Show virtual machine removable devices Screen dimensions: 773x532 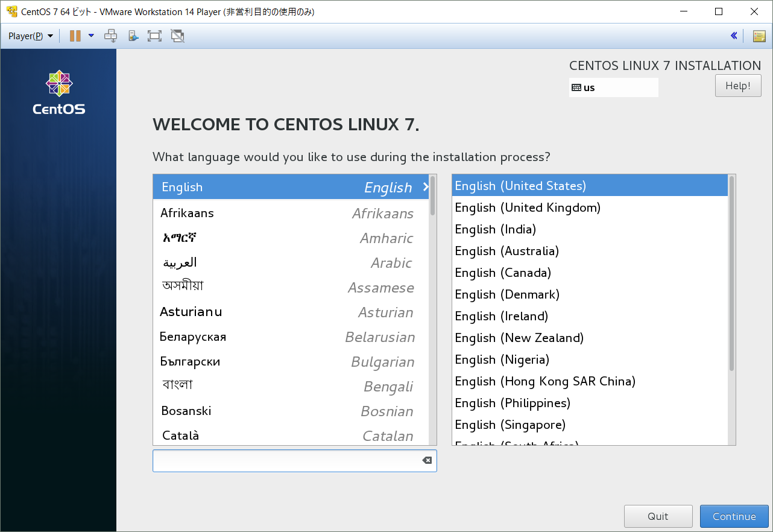[133, 36]
